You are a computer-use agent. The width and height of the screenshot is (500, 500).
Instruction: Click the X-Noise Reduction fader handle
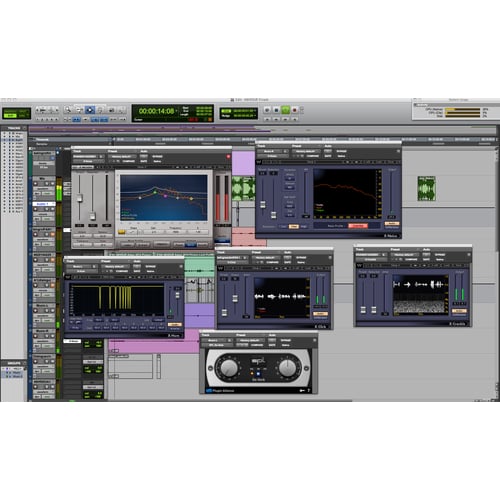tap(273, 215)
